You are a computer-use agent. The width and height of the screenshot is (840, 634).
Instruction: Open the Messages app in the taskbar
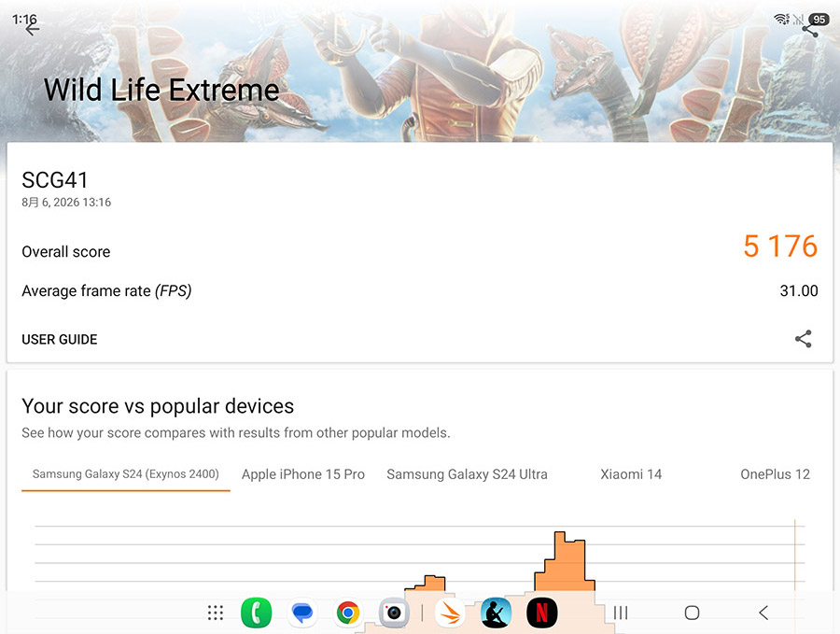click(x=302, y=613)
